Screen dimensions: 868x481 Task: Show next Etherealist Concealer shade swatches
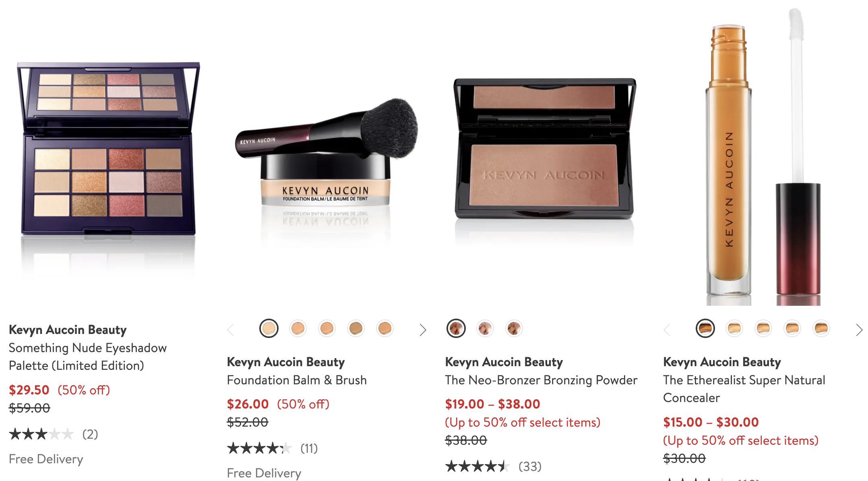(859, 330)
